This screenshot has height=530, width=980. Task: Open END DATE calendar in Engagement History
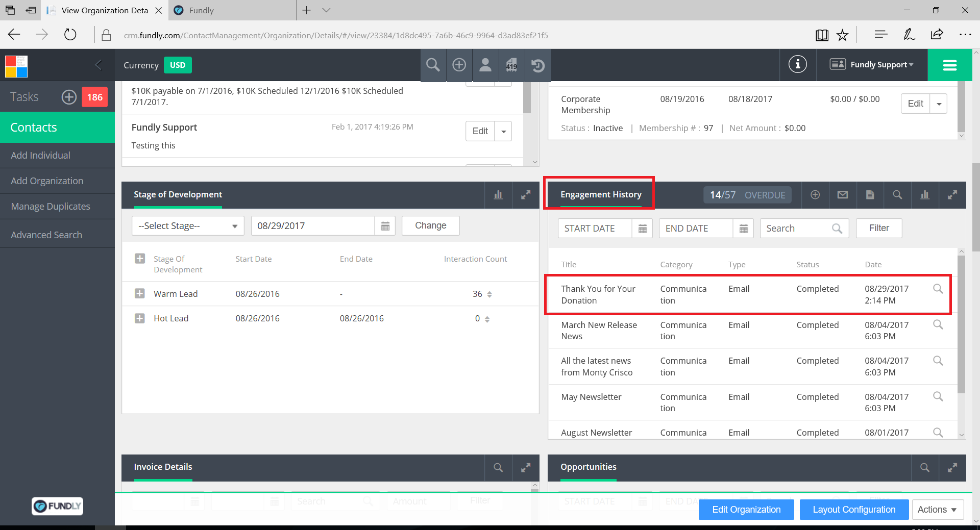click(x=744, y=229)
